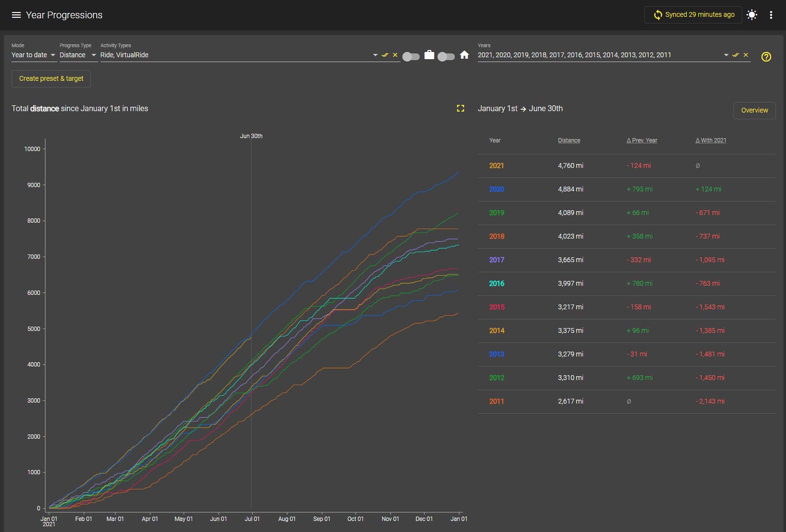
Task: Click the 2020 row in the table
Action: tap(627, 189)
